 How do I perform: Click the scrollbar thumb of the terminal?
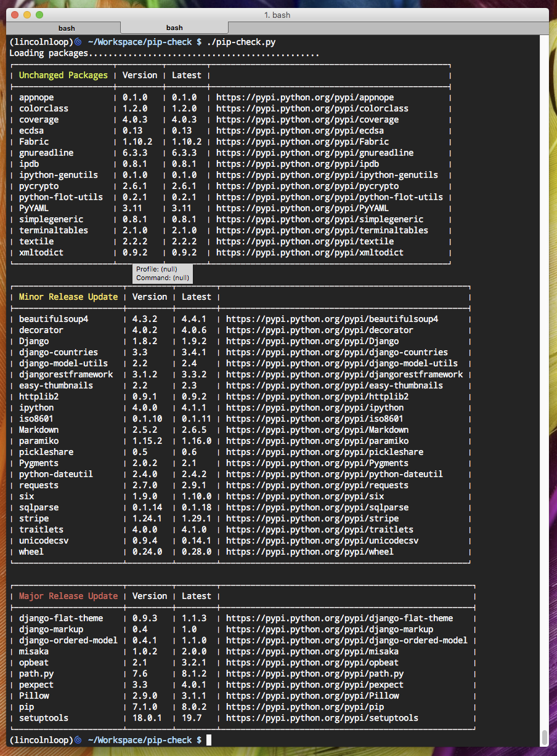point(544,736)
